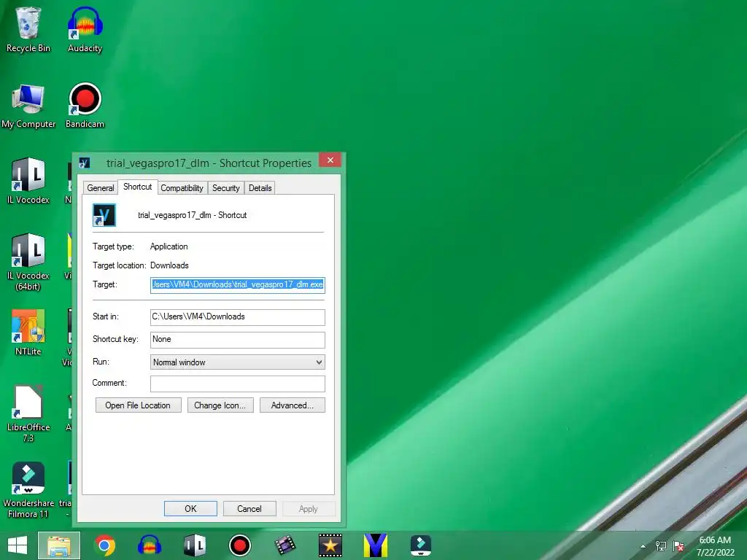
Task: Open the Details tab
Action: tap(260, 188)
